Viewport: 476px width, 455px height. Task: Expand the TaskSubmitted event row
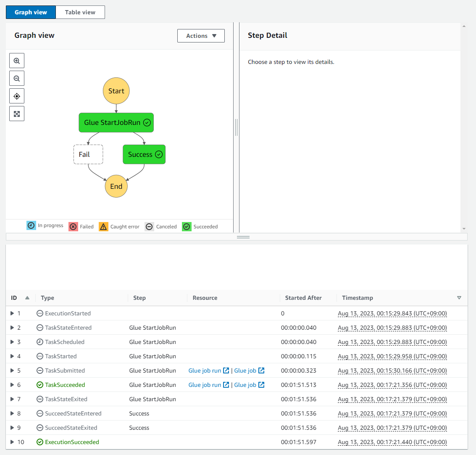(x=13, y=370)
